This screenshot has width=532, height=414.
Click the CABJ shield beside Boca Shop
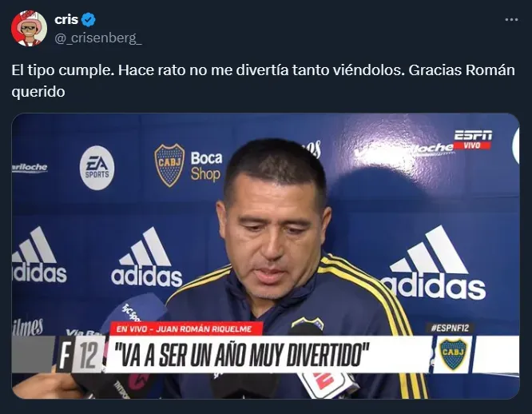point(169,165)
